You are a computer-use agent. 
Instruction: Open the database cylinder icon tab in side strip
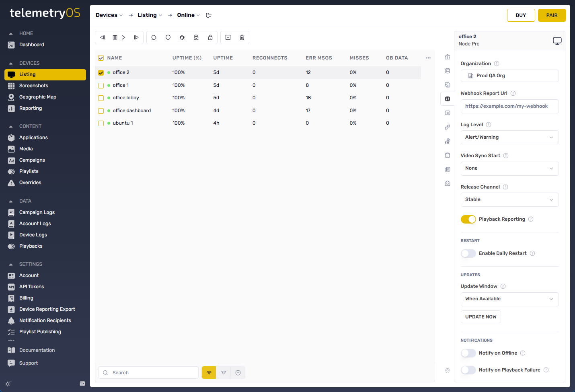pyautogui.click(x=448, y=71)
